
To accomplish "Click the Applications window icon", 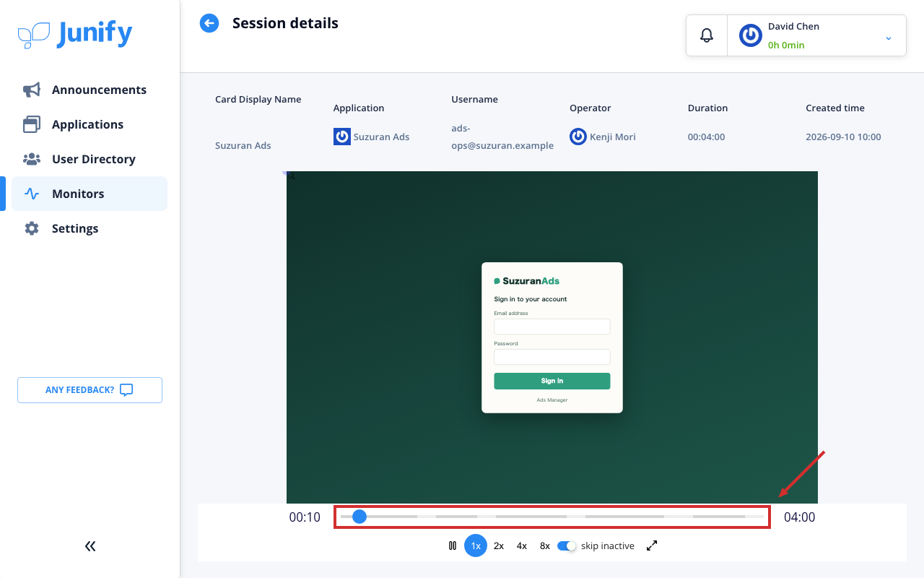I will (x=32, y=124).
